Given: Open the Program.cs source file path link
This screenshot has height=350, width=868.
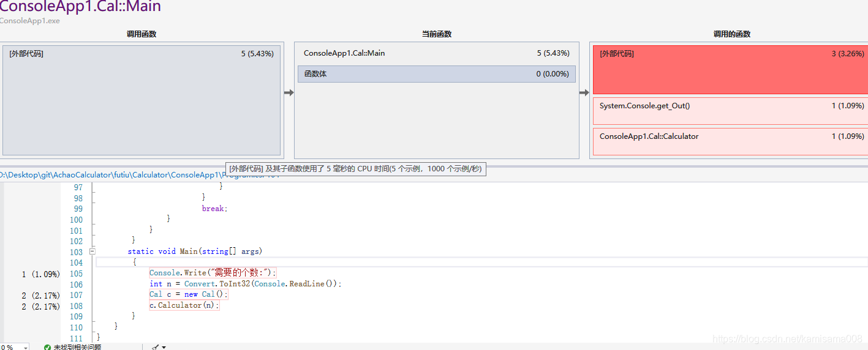Looking at the screenshot, I should (x=140, y=175).
